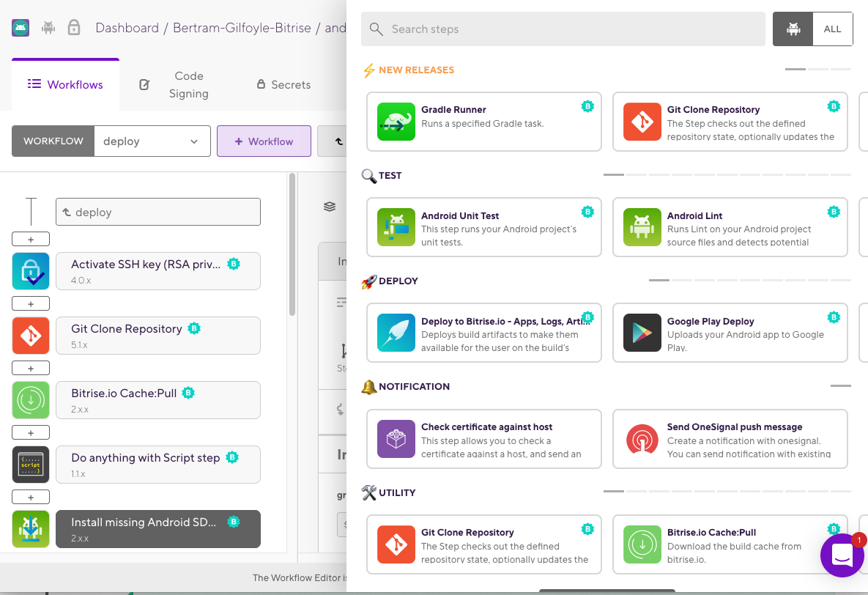868x595 pixels.
Task: Click the Check certificate brick icon
Action: coord(396,439)
